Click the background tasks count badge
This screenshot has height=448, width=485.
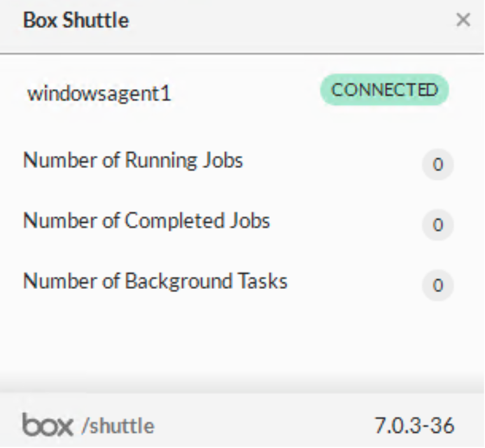pyautogui.click(x=437, y=285)
